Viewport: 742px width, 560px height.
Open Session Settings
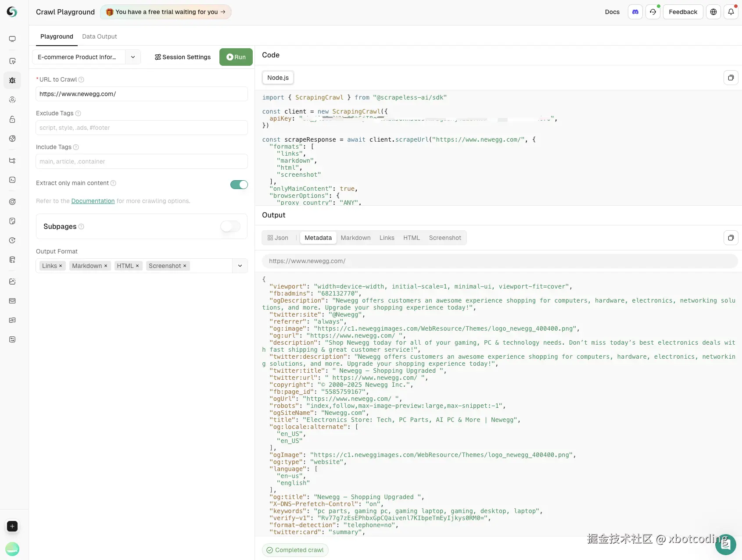[183, 57]
